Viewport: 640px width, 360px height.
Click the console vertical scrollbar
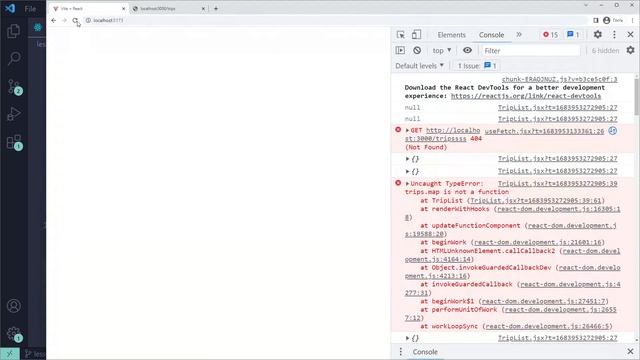point(637,97)
